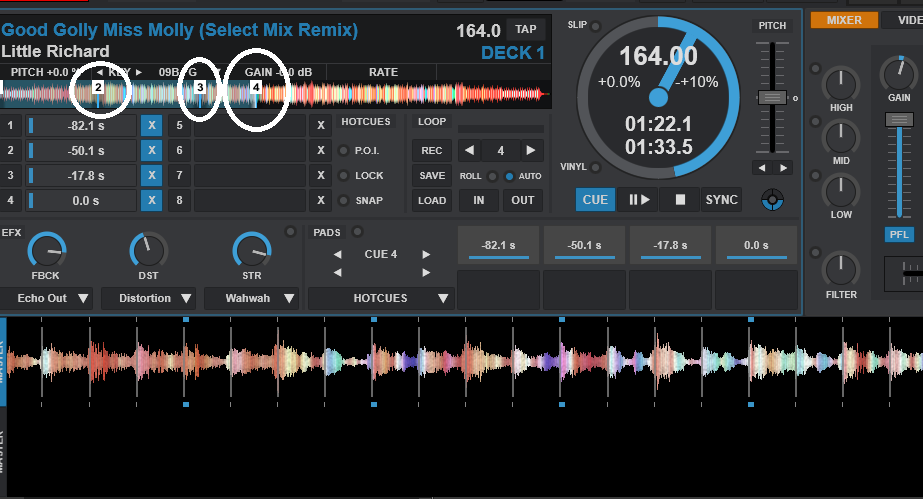Increase loop length with right arrow
The image size is (923, 499).
tap(531, 151)
